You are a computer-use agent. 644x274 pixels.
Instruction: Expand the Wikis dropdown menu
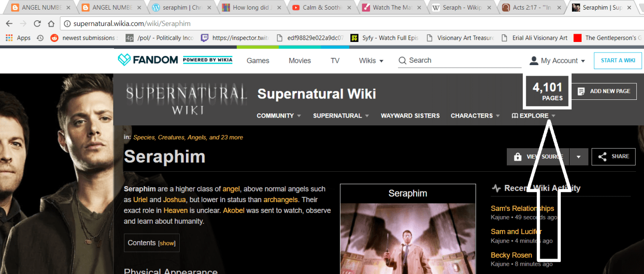[371, 60]
